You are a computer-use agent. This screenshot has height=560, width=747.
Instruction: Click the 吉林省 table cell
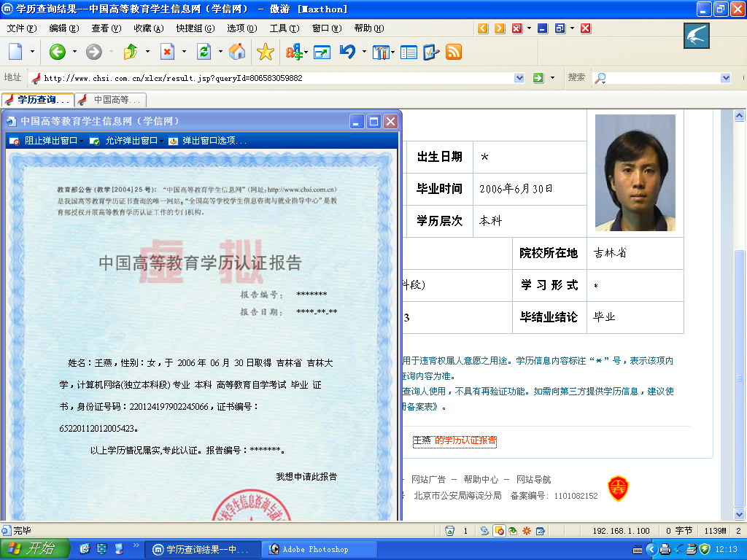[635, 253]
